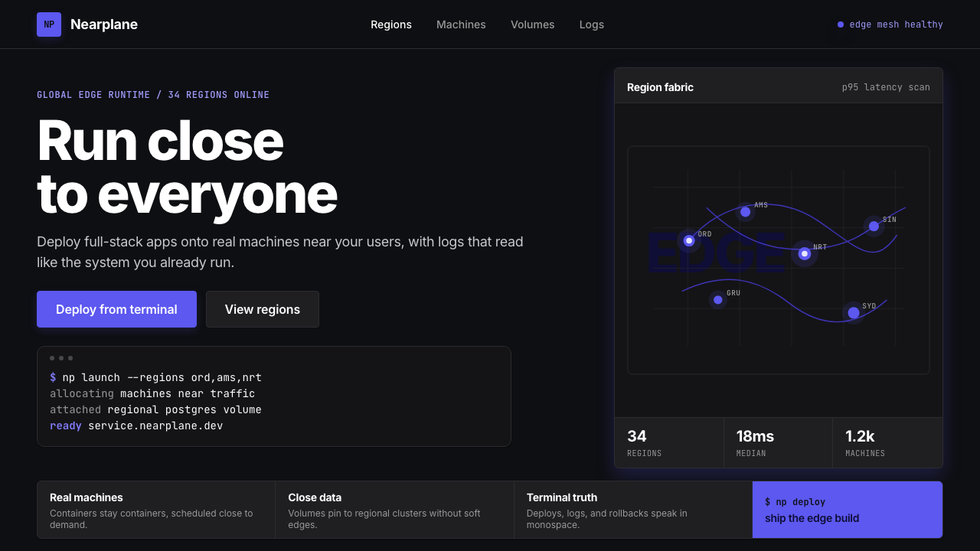Click the Close data feature card
This screenshot has width=980, height=551.
tap(394, 510)
